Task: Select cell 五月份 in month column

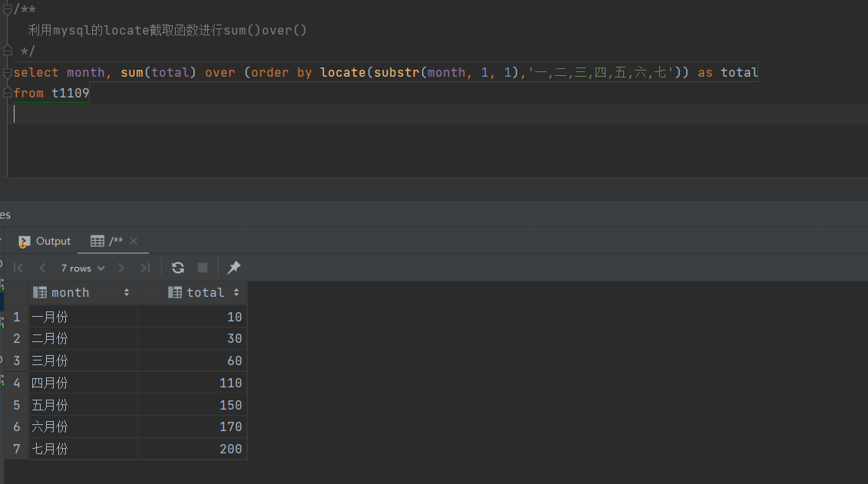Action: [83, 405]
